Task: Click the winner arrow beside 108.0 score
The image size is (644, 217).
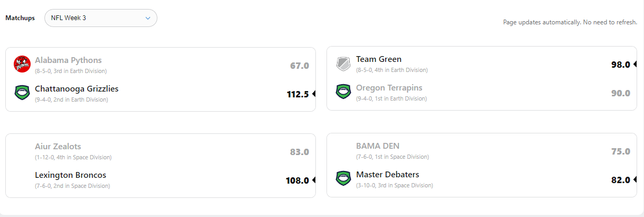Action: [313, 180]
